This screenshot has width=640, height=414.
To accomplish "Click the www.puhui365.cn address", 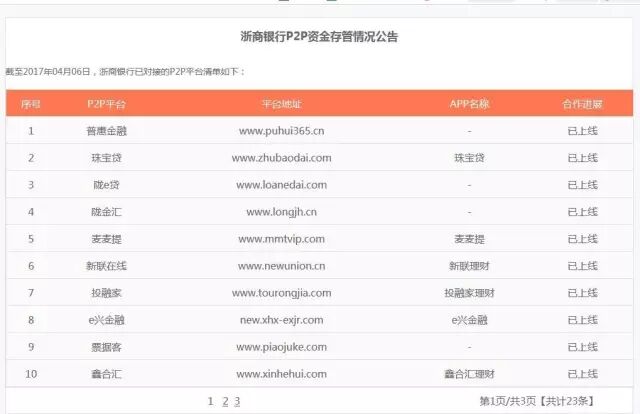I will 282,131.
